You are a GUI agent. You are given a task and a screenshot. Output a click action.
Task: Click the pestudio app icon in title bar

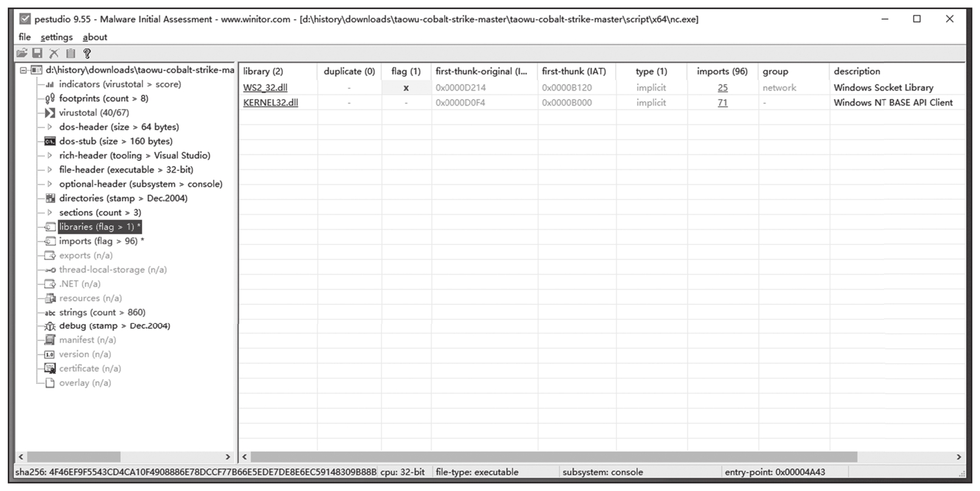click(x=25, y=19)
